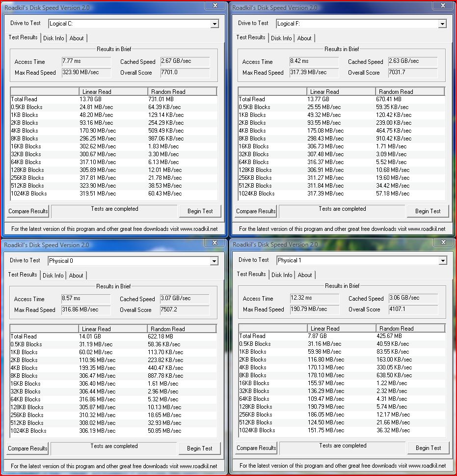Screen dimensions: 457x476
Task: Select 1024KB Blocks row in Logical C: window
Action: coord(114,194)
